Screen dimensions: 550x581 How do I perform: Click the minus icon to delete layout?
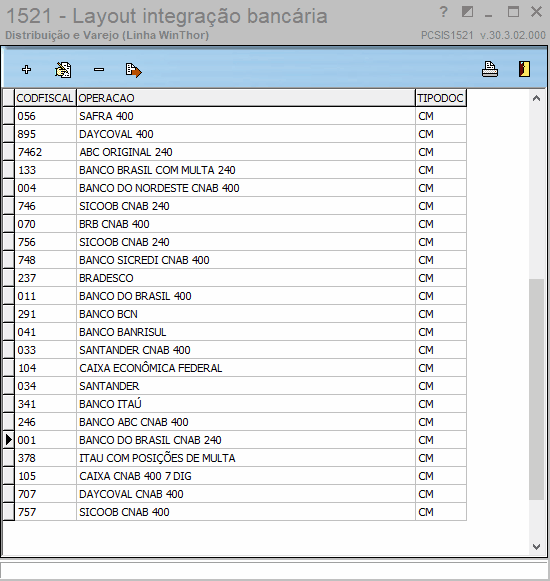pyautogui.click(x=99, y=69)
